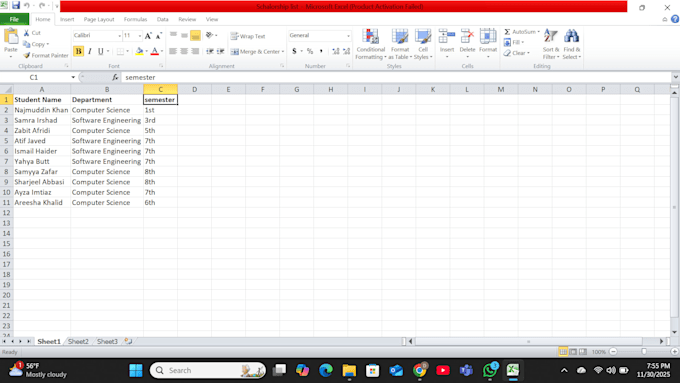
Task: Click the Save icon in quick access toolbar
Action: [x=16, y=6]
